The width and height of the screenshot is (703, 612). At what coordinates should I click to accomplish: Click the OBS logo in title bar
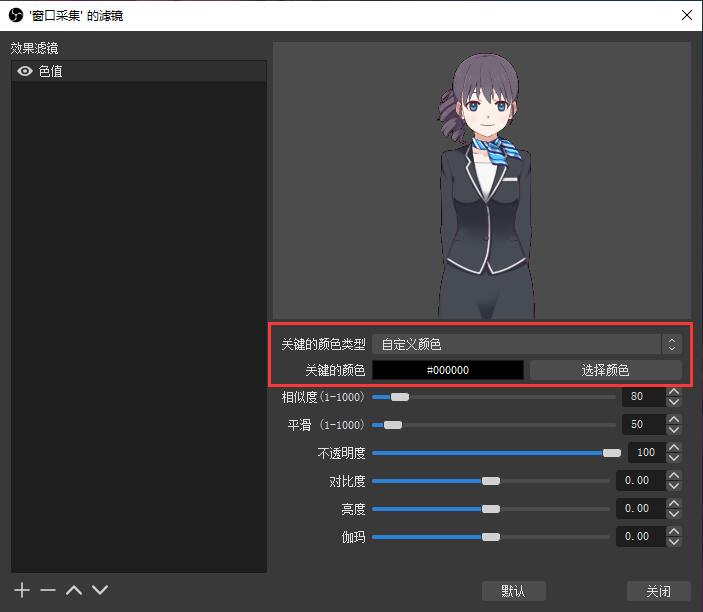16,15
